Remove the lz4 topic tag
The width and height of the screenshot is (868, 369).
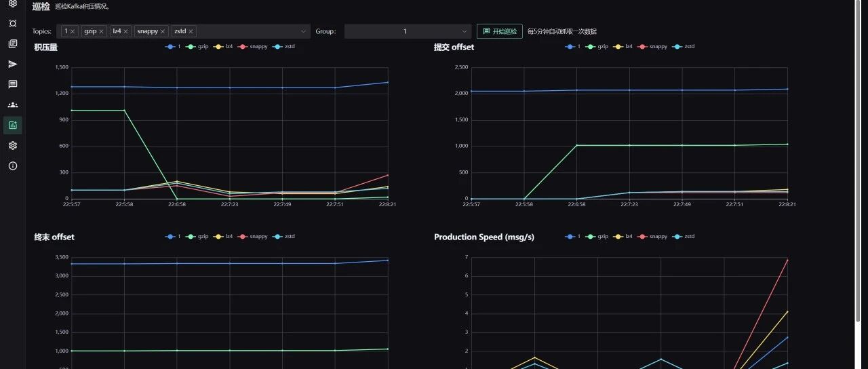(127, 31)
